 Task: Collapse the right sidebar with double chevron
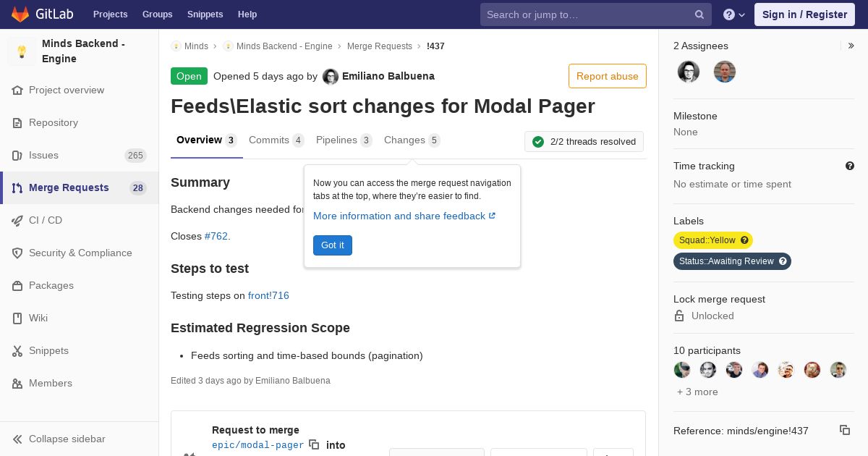coord(851,46)
